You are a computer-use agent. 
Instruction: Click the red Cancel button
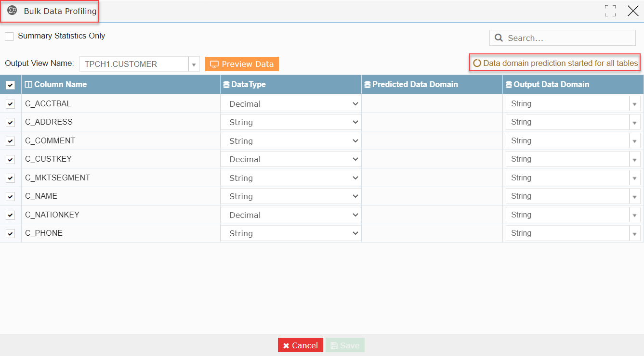point(301,345)
